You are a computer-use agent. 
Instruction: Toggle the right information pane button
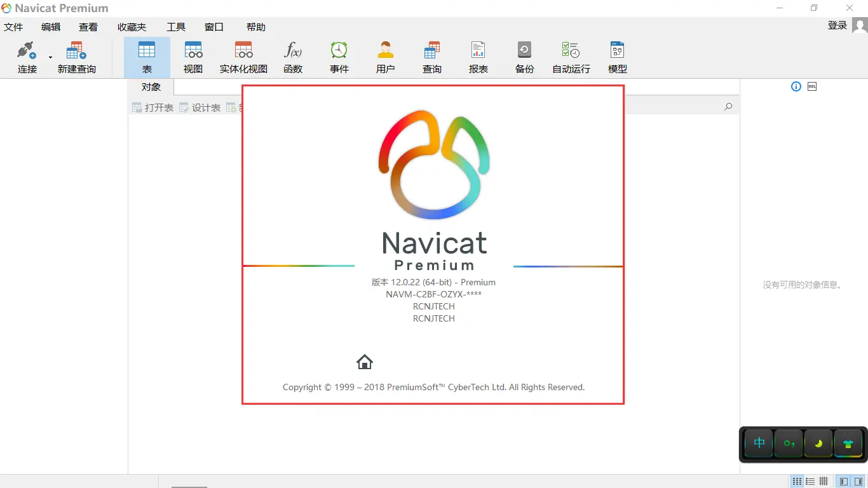pos(858,481)
